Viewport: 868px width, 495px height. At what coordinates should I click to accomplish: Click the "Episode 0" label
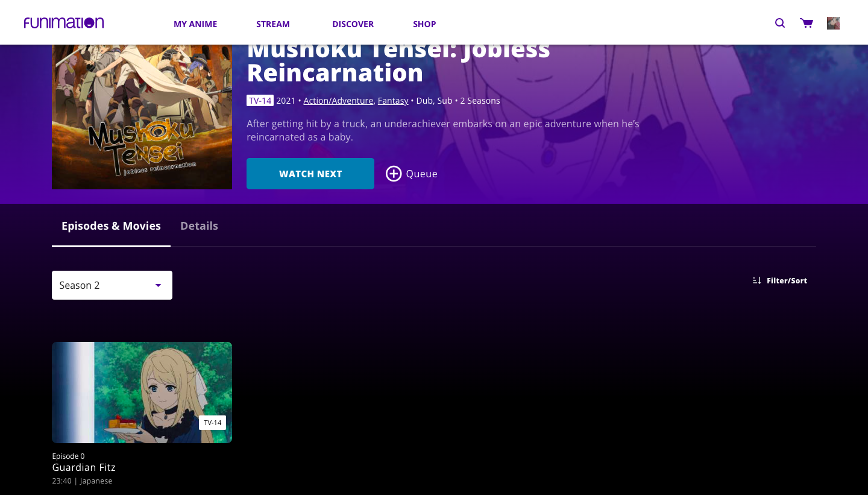click(x=69, y=456)
